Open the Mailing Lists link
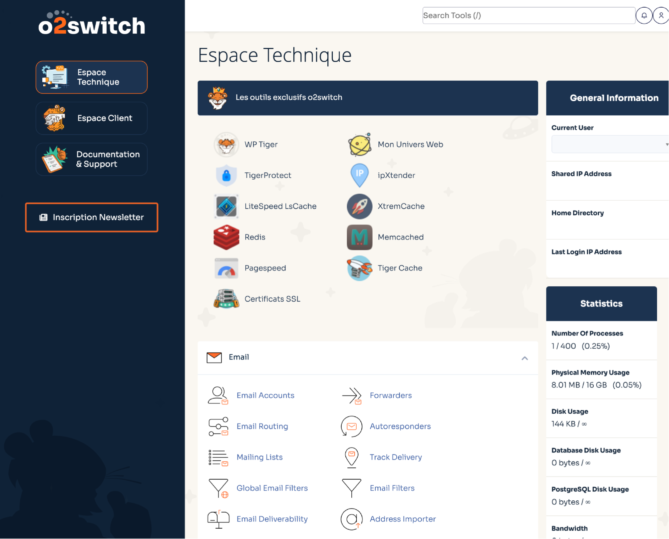The image size is (669, 539). coord(259,457)
